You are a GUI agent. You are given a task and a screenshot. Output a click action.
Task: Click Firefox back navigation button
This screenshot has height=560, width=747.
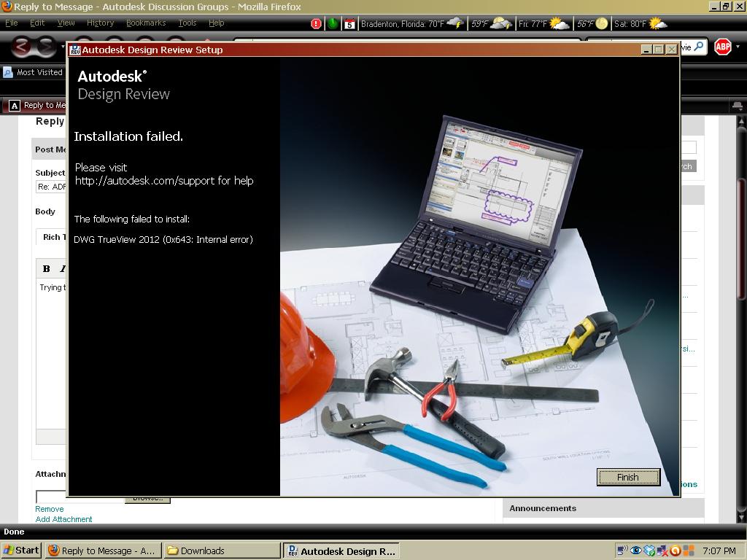[21, 47]
